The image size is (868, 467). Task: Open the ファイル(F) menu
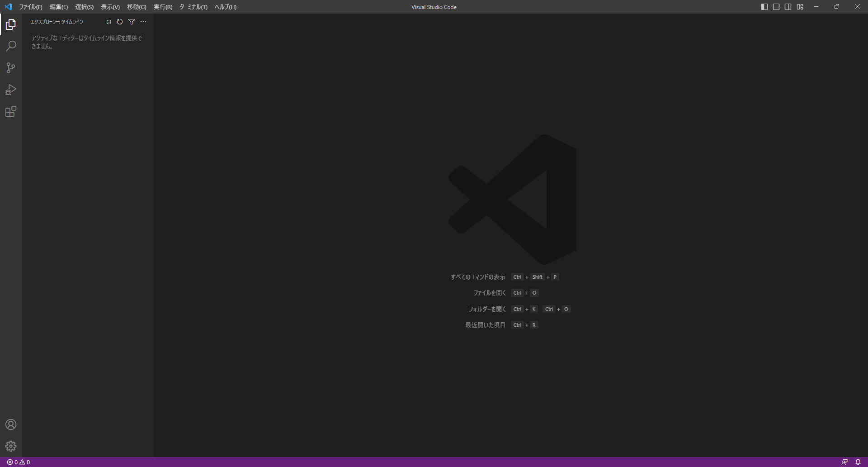[x=31, y=7]
